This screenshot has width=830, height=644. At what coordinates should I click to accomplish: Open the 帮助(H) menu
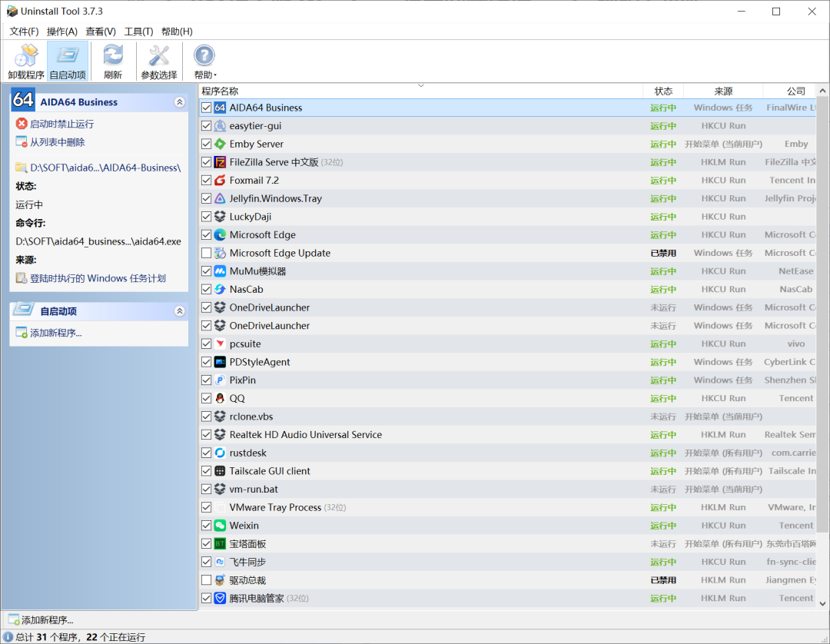[x=177, y=32]
